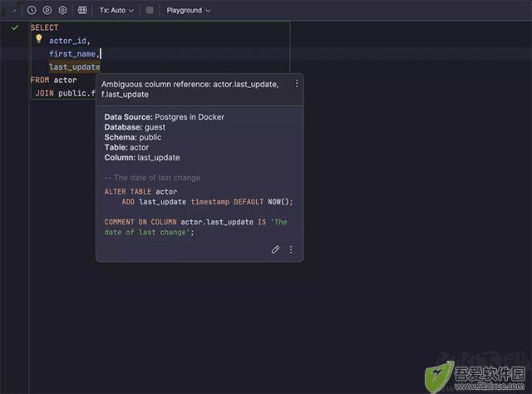The image size is (532, 394).
Task: Click the actor table name after FROM
Action: point(65,80)
